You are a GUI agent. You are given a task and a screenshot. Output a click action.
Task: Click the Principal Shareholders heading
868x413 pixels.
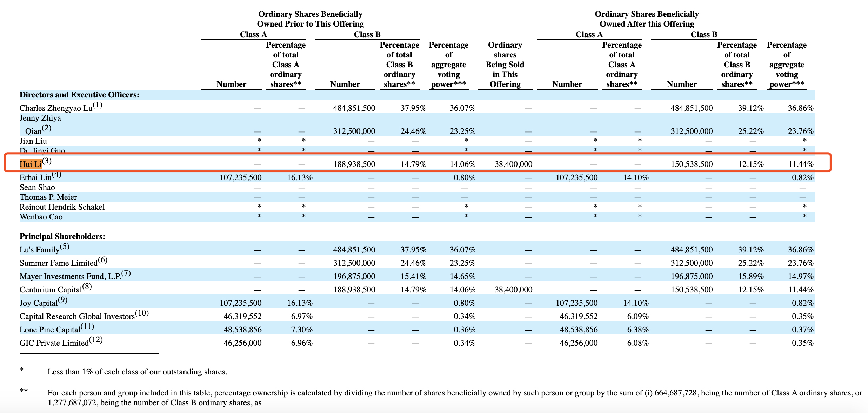point(62,236)
